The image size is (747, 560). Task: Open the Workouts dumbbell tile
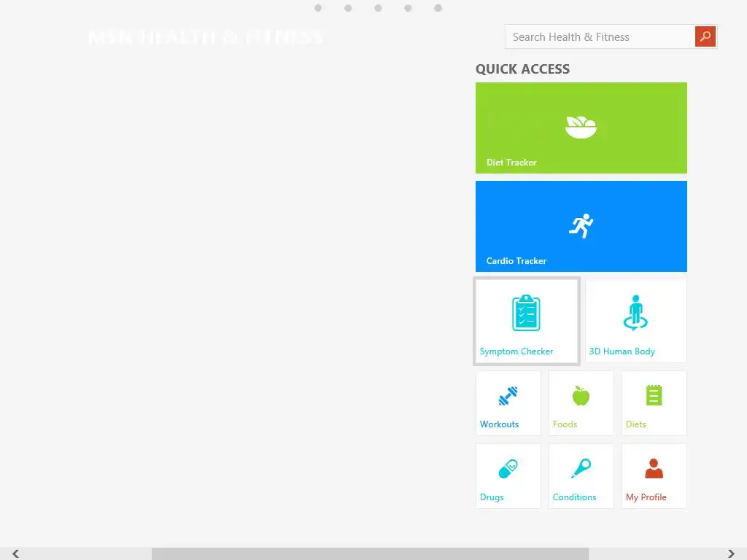tap(508, 403)
